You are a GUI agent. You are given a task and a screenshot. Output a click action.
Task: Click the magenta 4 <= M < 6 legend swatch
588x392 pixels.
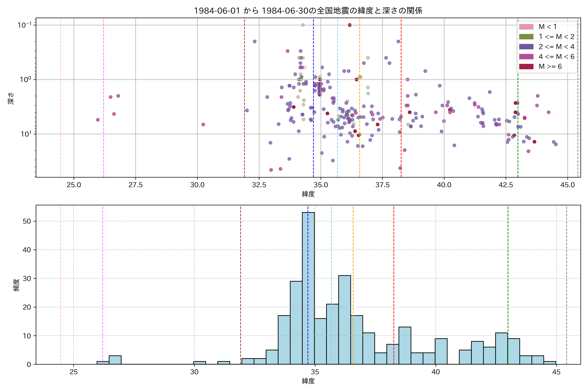pyautogui.click(x=526, y=57)
